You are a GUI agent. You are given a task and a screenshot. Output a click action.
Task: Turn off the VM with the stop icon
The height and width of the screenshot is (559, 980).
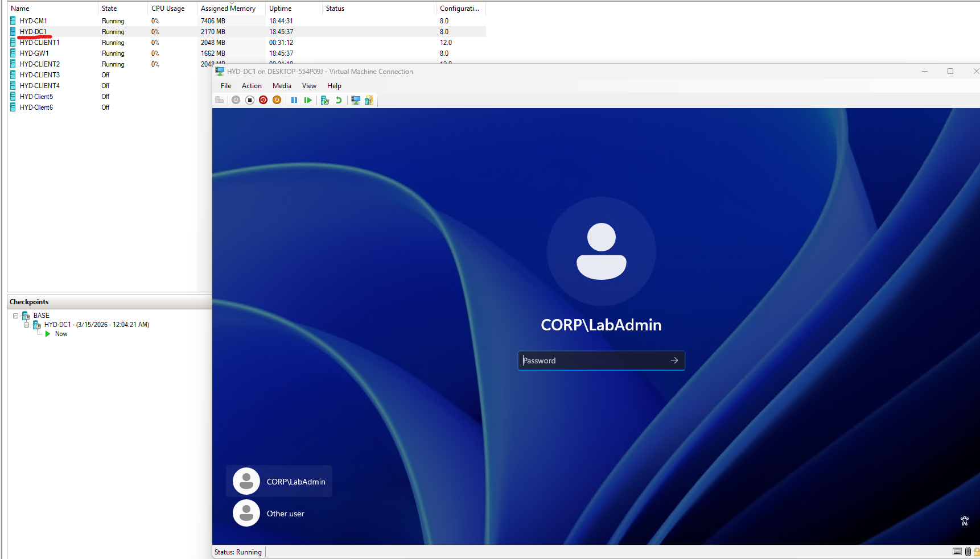click(249, 100)
